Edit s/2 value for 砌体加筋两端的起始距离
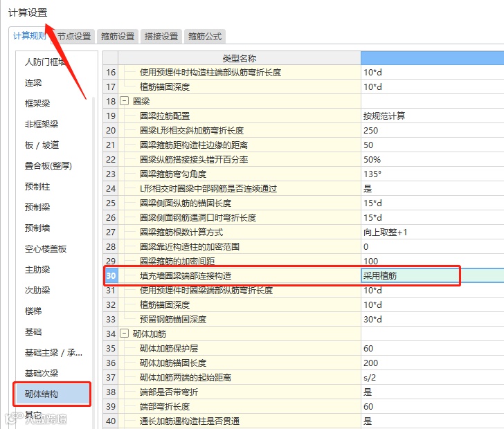 (432, 377)
